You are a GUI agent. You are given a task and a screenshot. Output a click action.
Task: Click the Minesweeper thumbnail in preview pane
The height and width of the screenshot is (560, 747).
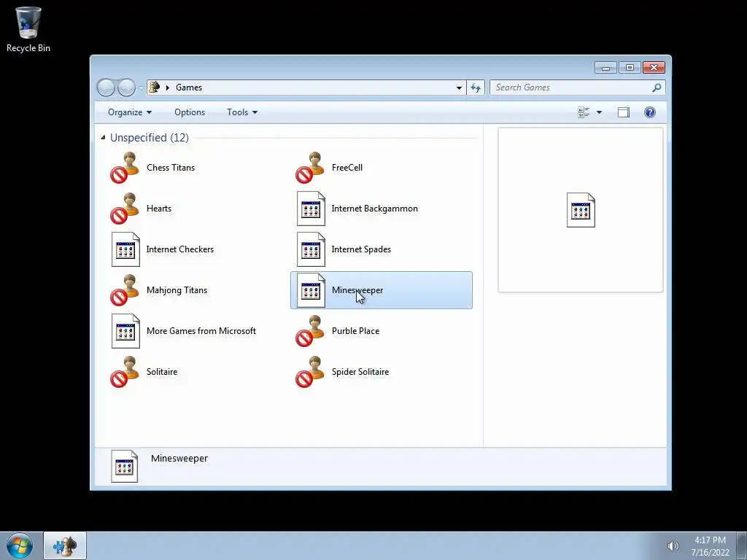pos(581,210)
